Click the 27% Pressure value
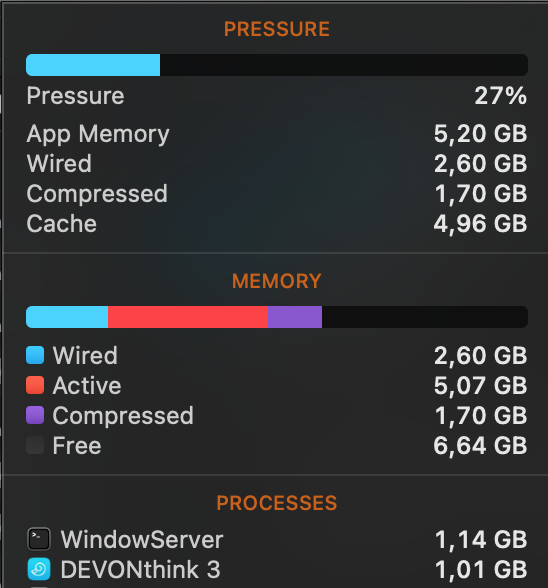 coord(500,96)
